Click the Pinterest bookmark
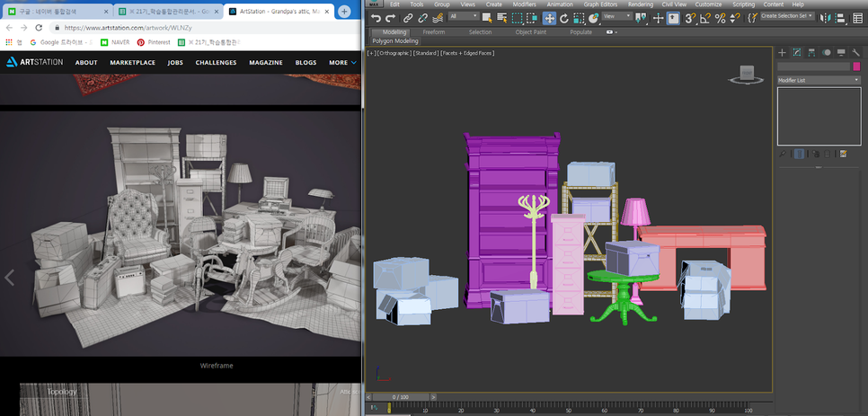Image resolution: width=868 pixels, height=416 pixels. (153, 42)
